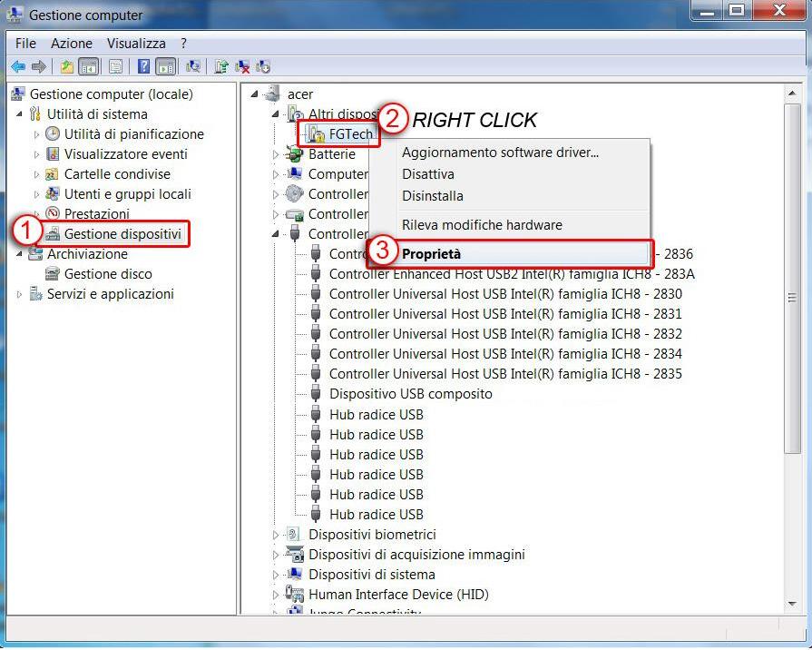Image resolution: width=812 pixels, height=650 pixels.
Task: Select the FGTech device with warning icon
Action: (x=350, y=134)
